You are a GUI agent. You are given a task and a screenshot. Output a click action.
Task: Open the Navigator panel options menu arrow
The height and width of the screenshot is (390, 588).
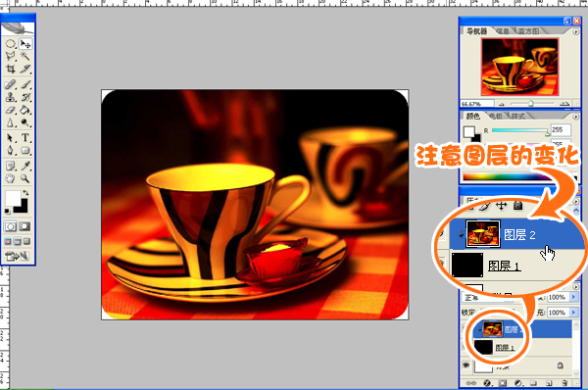pos(576,32)
